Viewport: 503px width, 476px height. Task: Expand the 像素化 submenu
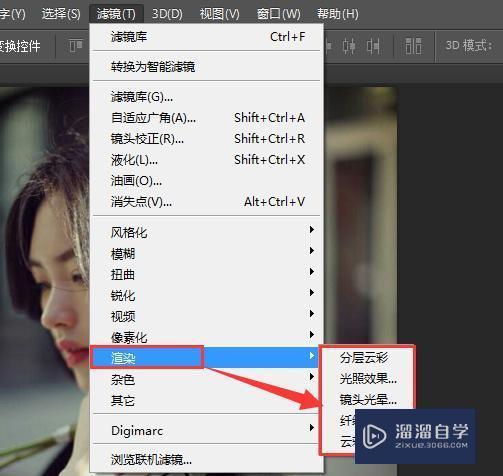[207, 337]
